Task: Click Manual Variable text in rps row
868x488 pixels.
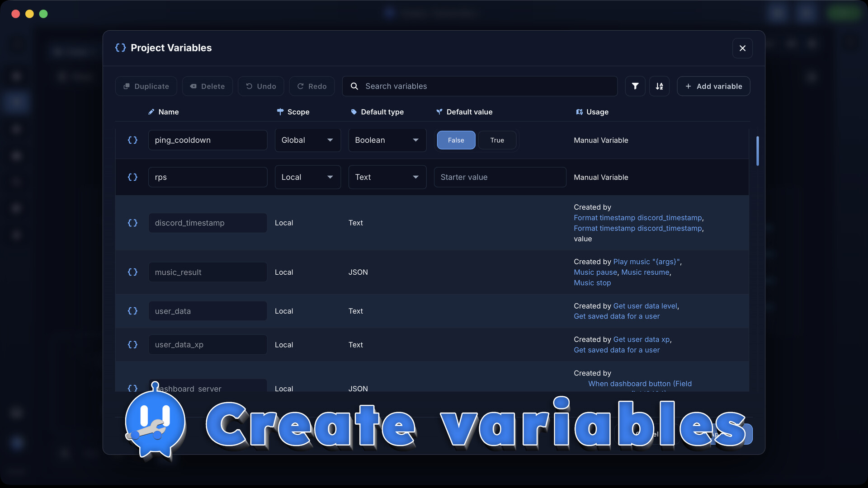Action: point(601,177)
